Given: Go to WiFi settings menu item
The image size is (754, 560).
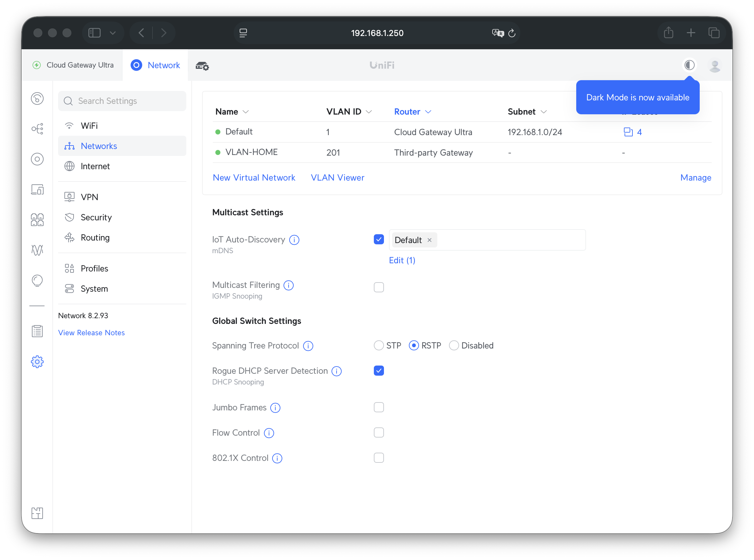Looking at the screenshot, I should click(x=89, y=126).
